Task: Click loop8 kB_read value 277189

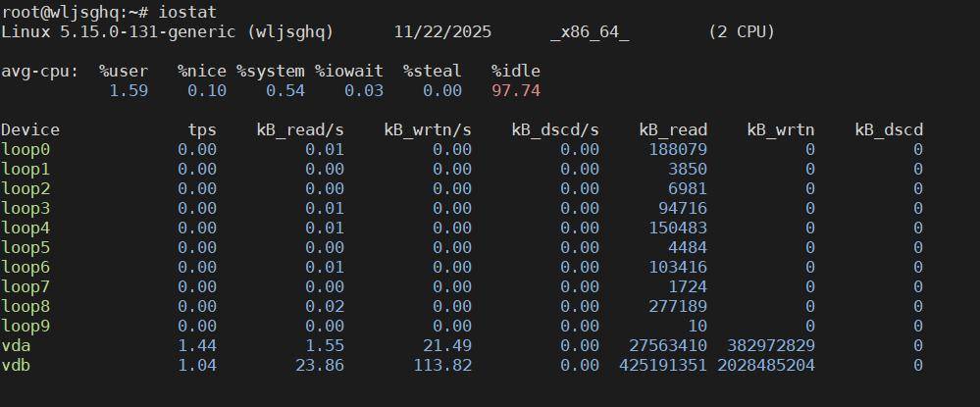Action: pos(678,306)
